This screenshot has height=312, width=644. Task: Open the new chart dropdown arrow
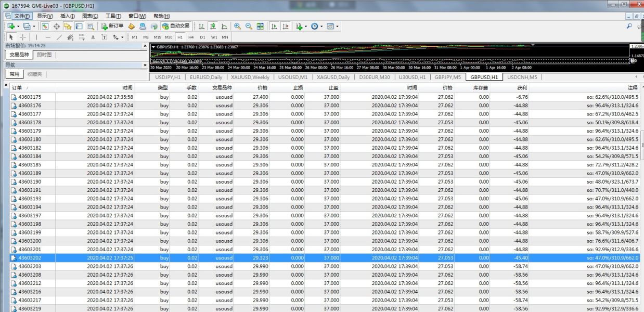point(17,26)
